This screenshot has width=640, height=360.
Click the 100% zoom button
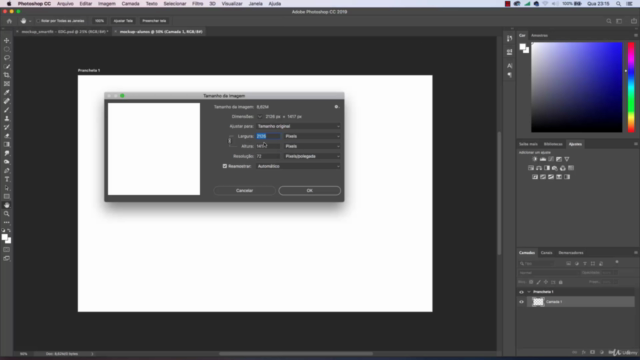99,21
